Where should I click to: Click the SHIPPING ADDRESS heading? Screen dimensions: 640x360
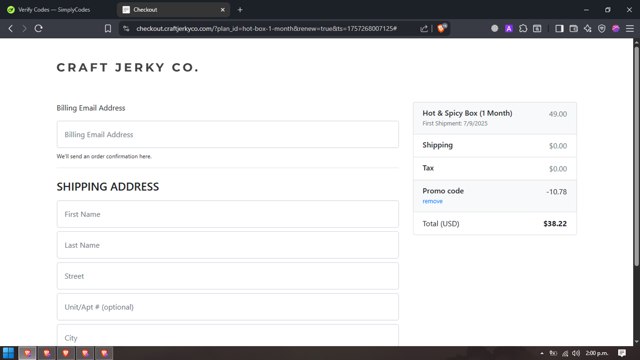[x=108, y=187]
